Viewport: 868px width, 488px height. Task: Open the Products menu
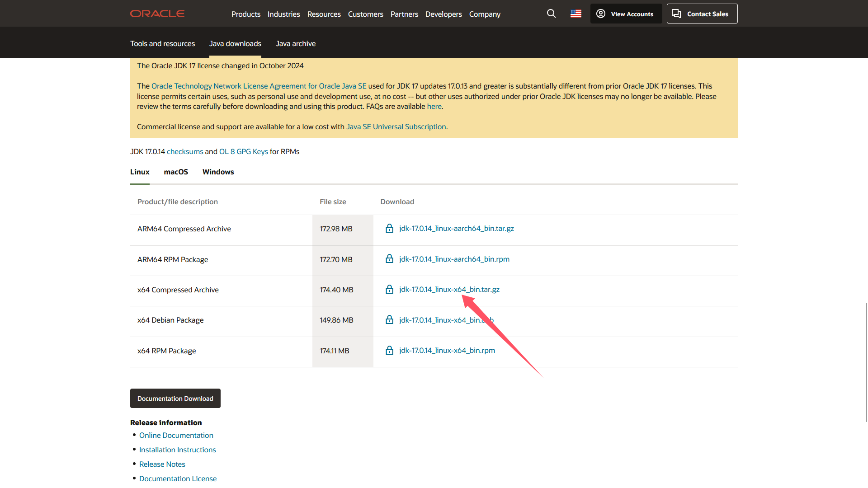click(246, 14)
